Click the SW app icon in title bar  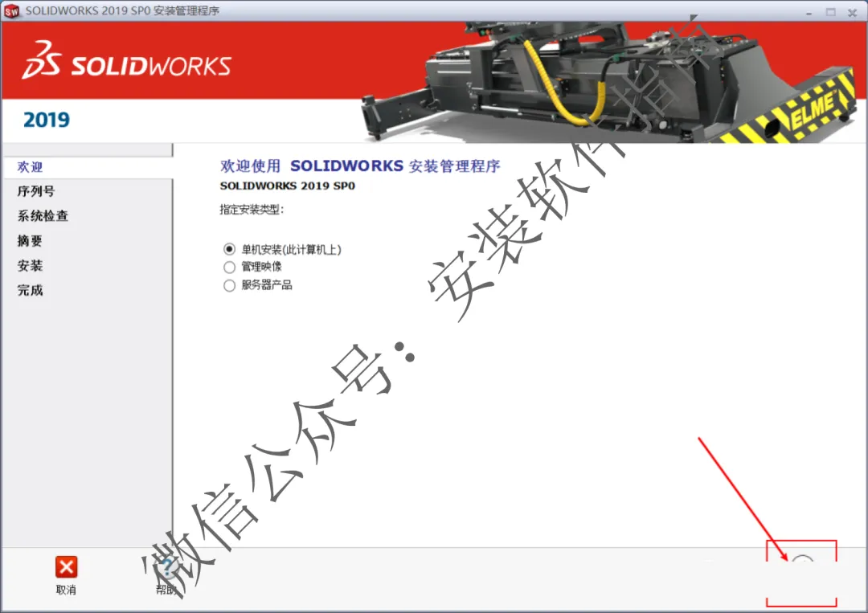coord(11,11)
